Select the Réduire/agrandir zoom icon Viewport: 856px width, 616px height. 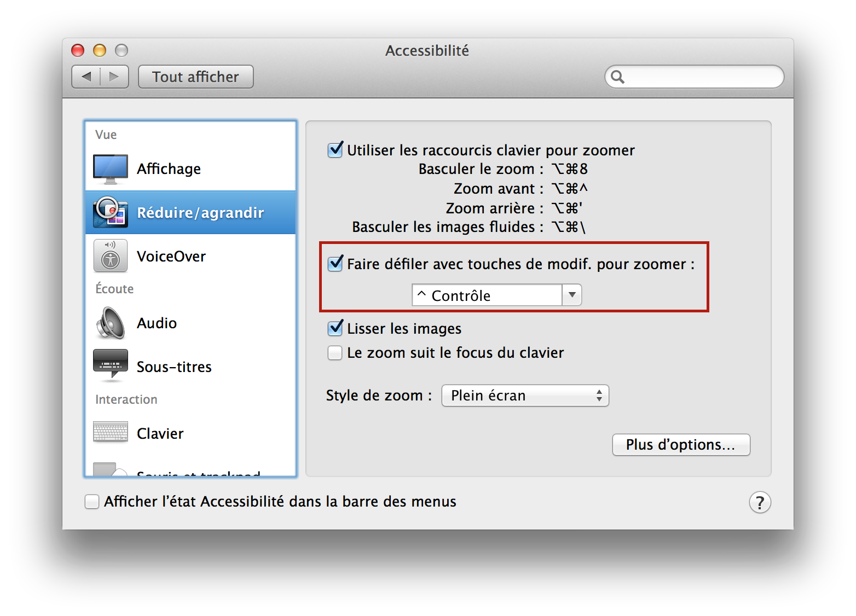point(111,212)
